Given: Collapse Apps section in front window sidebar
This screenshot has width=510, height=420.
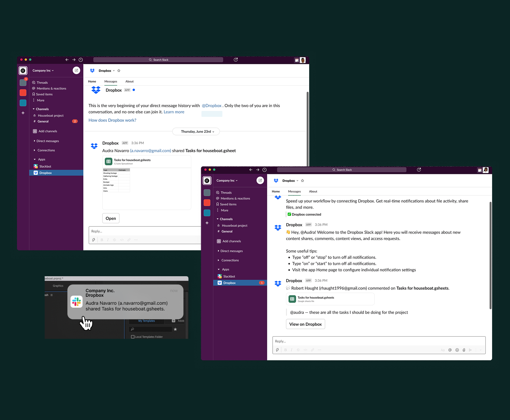Looking at the screenshot, I should click(219, 269).
